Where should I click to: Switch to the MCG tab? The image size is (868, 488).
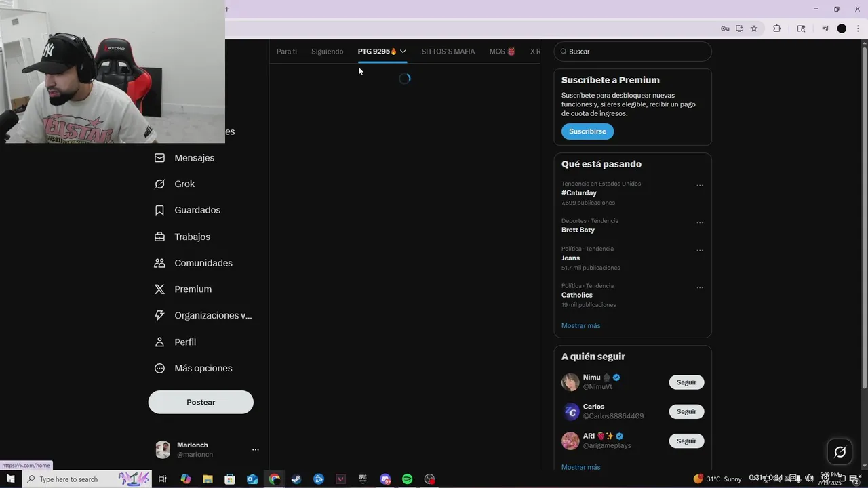point(502,52)
